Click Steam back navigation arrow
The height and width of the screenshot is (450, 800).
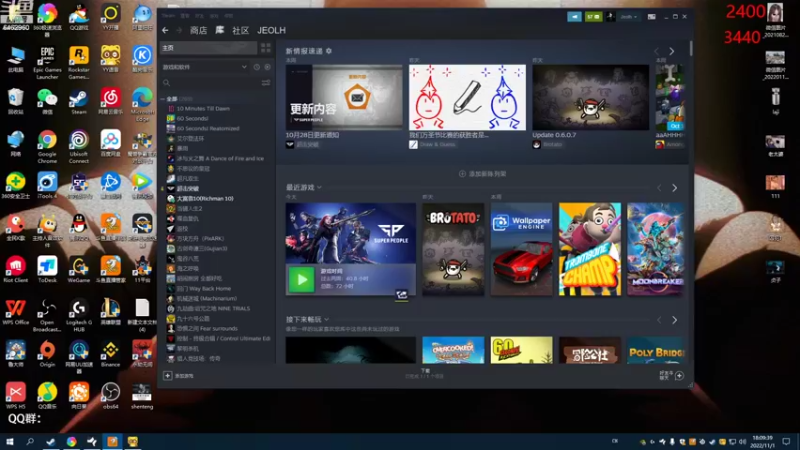click(x=165, y=31)
